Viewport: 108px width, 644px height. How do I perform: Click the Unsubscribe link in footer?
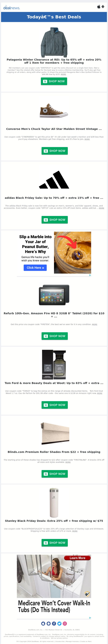coord(60,641)
